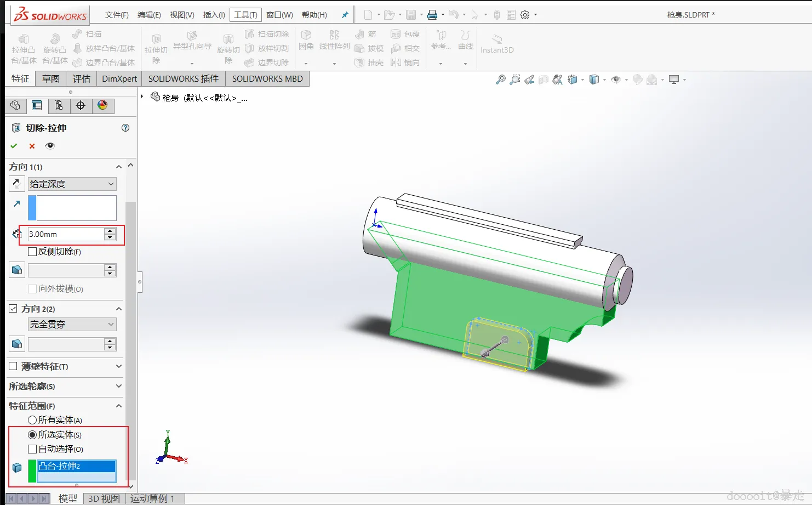Open the 给定深度 end condition dropdown

(x=72, y=184)
